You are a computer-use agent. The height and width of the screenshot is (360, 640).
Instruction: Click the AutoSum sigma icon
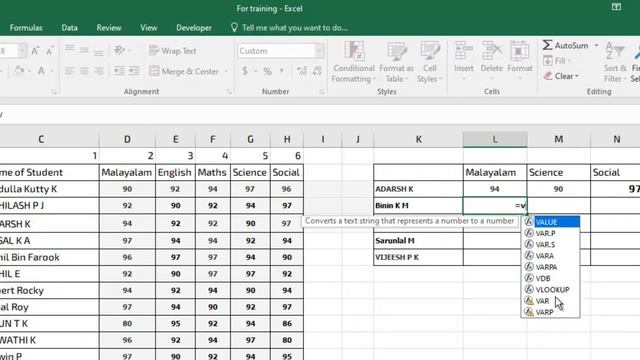547,45
